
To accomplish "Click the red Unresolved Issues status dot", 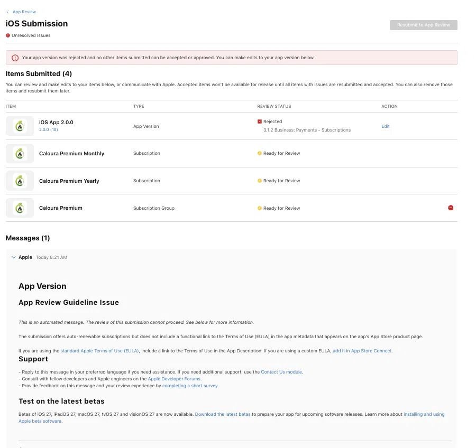I will pos(8,35).
